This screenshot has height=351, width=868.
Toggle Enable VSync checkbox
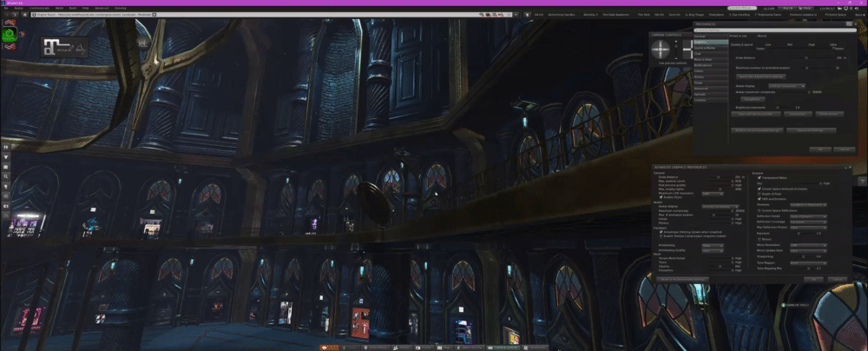point(661,197)
